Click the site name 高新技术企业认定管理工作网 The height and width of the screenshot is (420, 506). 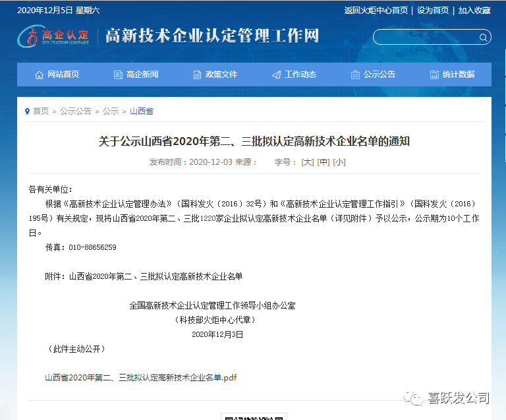(212, 36)
